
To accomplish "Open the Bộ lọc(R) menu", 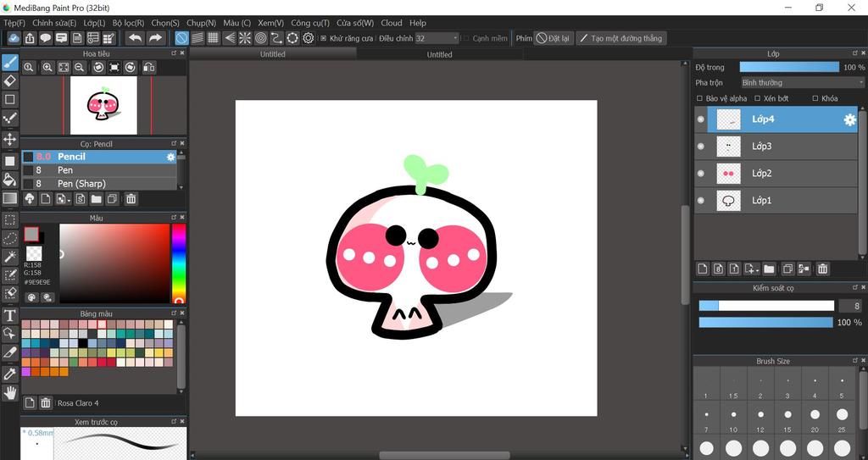I will (x=128, y=23).
